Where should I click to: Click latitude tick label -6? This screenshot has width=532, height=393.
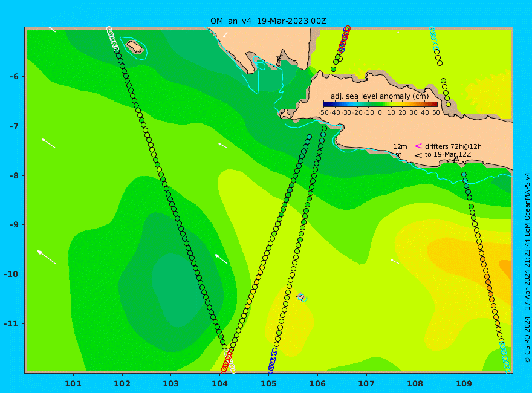coord(15,77)
